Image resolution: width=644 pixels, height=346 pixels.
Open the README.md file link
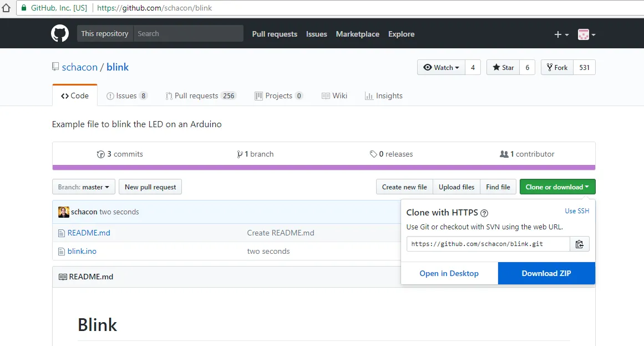click(x=89, y=233)
